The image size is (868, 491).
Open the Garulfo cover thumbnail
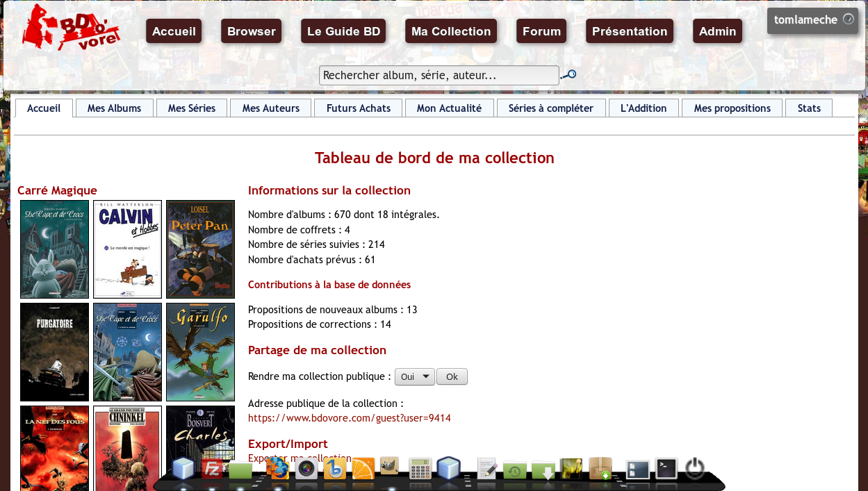click(x=200, y=352)
